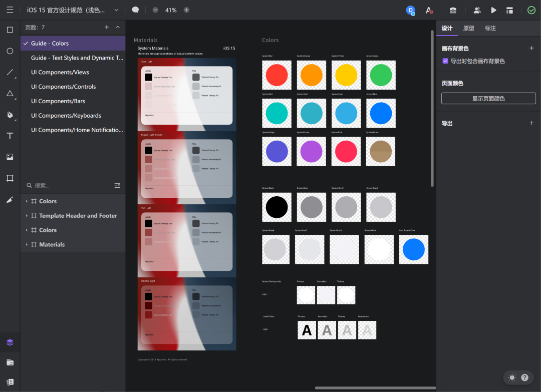Image resolution: width=541 pixels, height=392 pixels.
Task: Open page UI Components/Home Notifications
Action: click(x=73, y=130)
